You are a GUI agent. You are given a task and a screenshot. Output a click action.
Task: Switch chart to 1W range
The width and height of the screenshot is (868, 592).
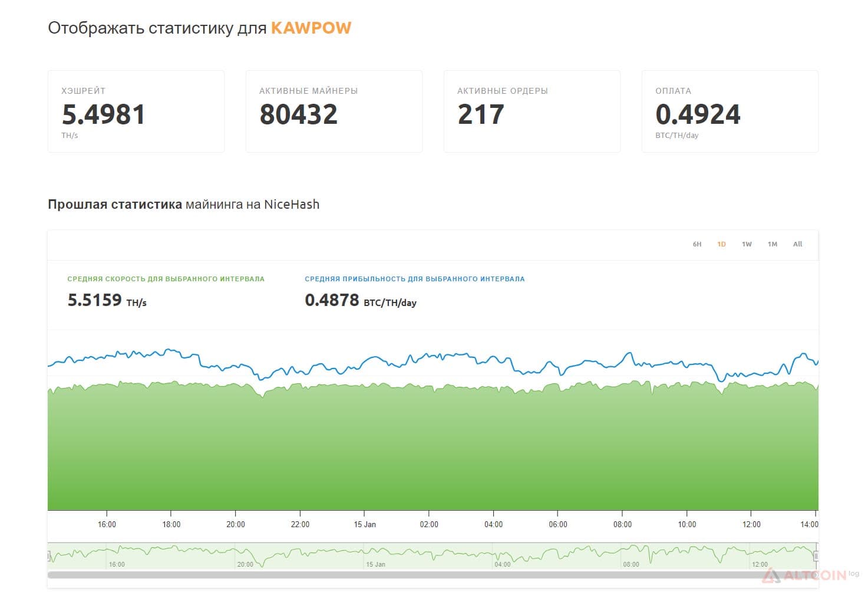tap(747, 244)
